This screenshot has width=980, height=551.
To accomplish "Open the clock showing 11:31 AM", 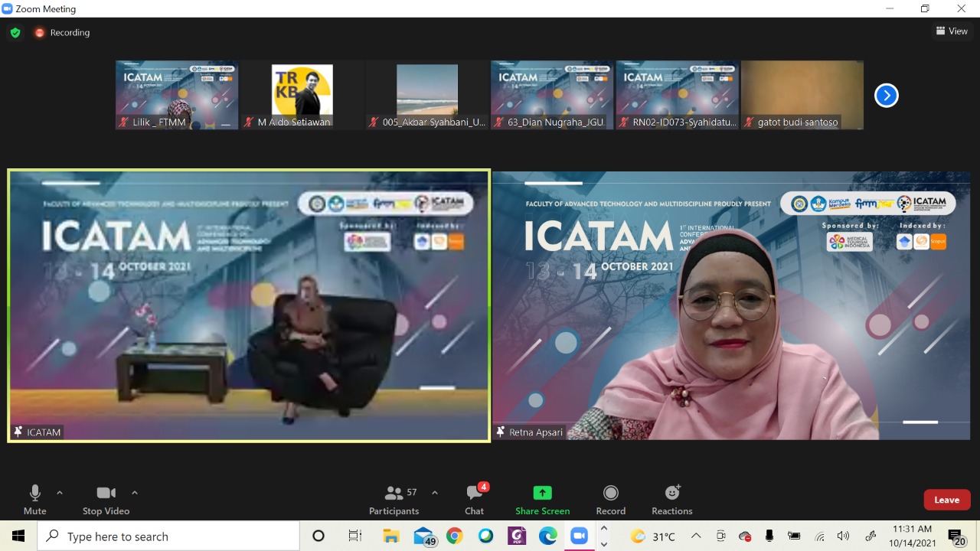I will tap(913, 536).
